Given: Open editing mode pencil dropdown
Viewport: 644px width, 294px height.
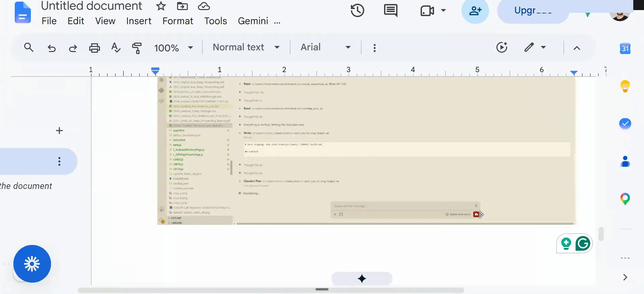Looking at the screenshot, I should click(535, 47).
